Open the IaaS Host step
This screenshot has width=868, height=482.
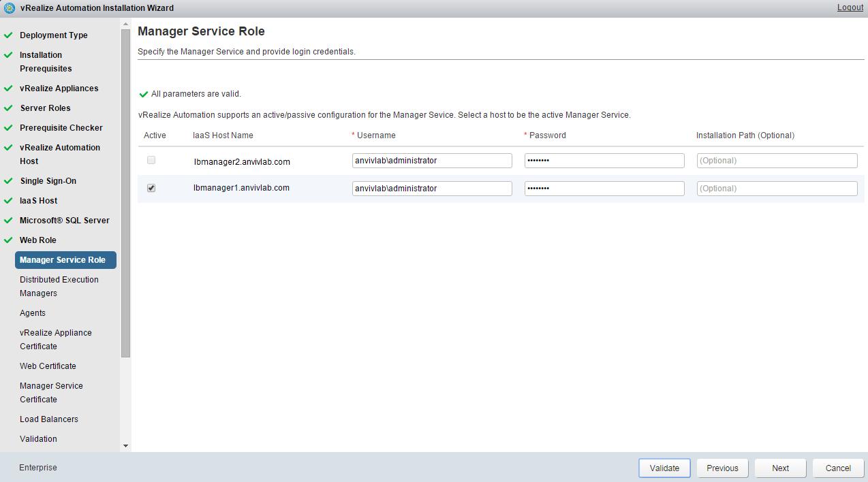click(x=39, y=201)
